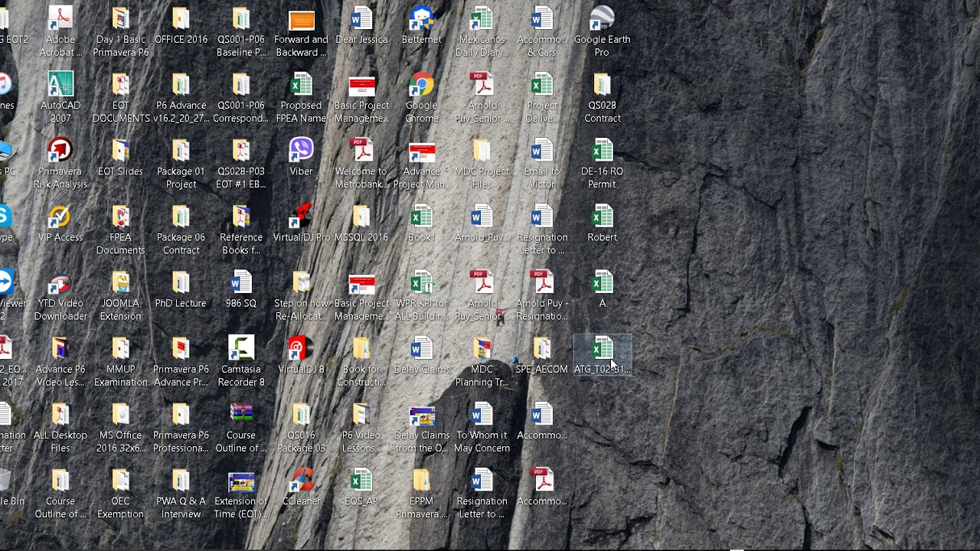Click the "Reference Books f..." label
Viewport: 980px width, 551px height.
(241, 244)
